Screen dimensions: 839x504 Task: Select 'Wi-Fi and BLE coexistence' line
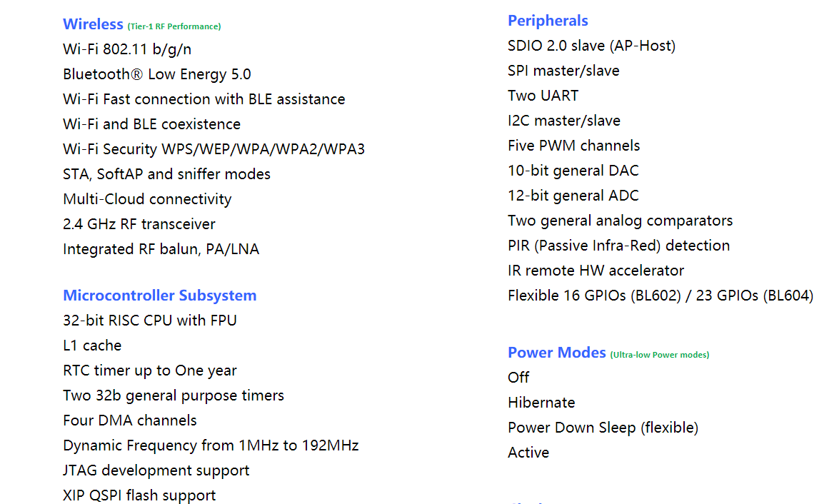(x=152, y=124)
